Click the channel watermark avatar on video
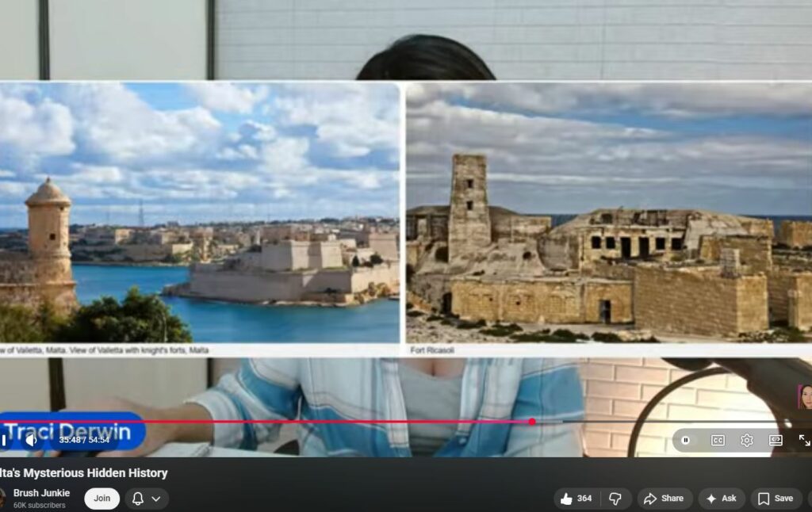812x512 pixels. 804,396
